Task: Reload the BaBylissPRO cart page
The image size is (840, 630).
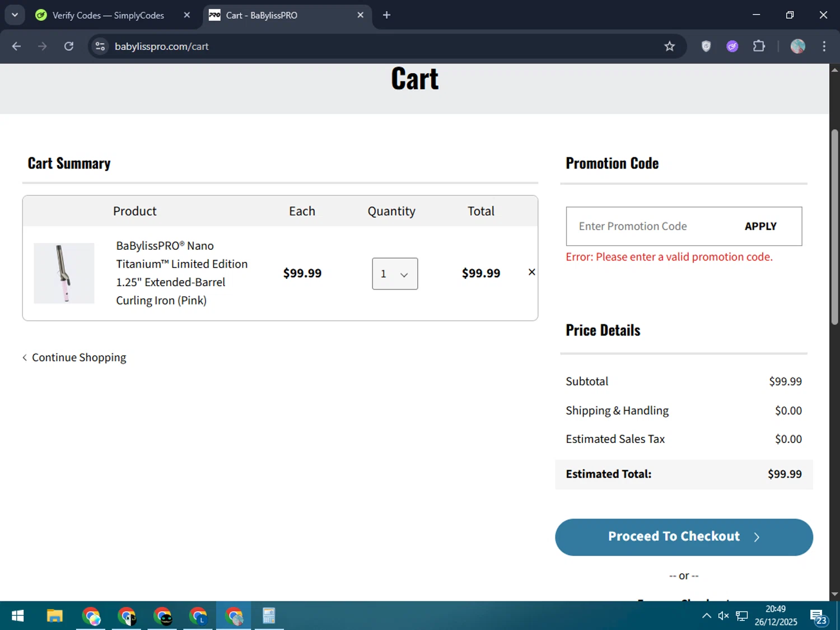Action: click(69, 46)
